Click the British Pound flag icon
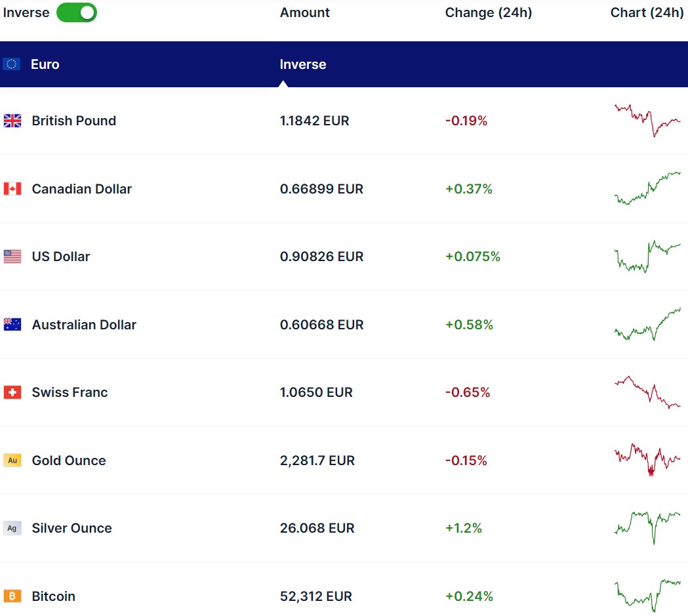The width and height of the screenshot is (688, 616). coord(12,121)
